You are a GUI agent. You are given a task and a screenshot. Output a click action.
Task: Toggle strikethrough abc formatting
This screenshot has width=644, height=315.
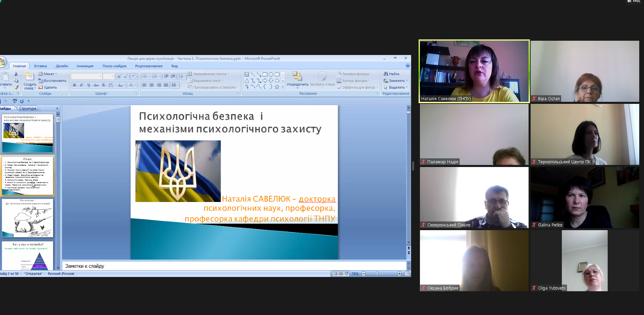point(96,85)
